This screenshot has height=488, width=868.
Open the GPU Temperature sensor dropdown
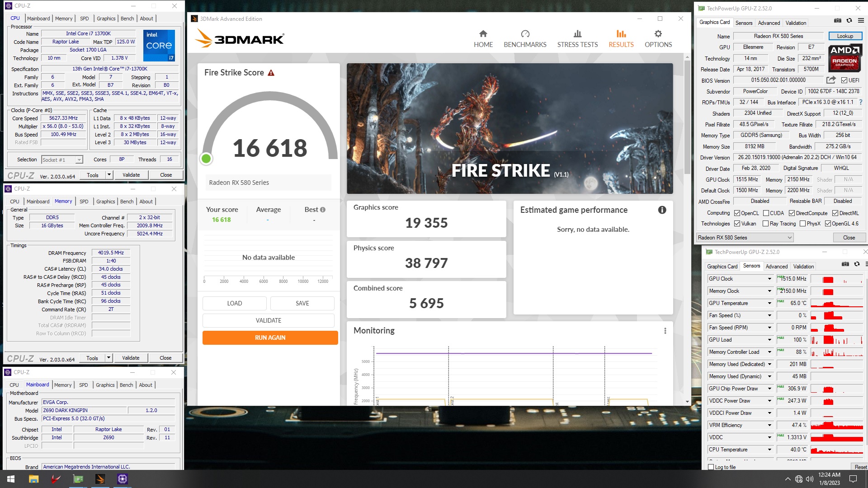[x=769, y=303]
